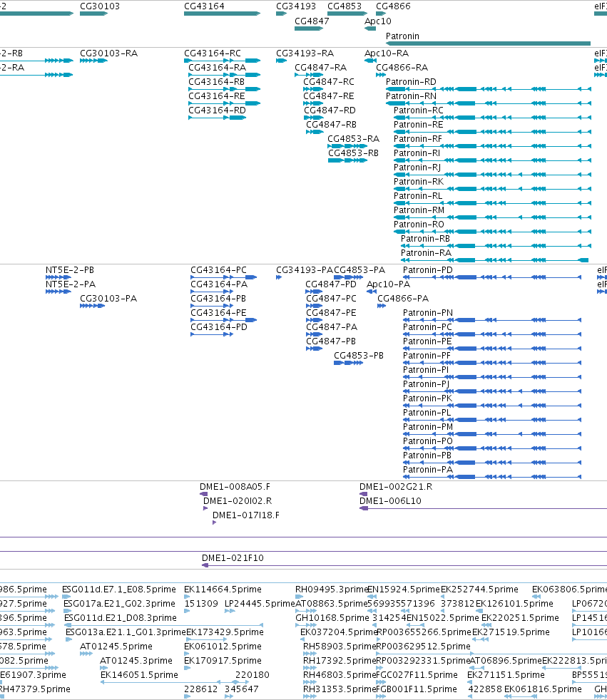Click transcript CG43164-RE
Viewport: 607px width, 700px height.
click(x=217, y=96)
